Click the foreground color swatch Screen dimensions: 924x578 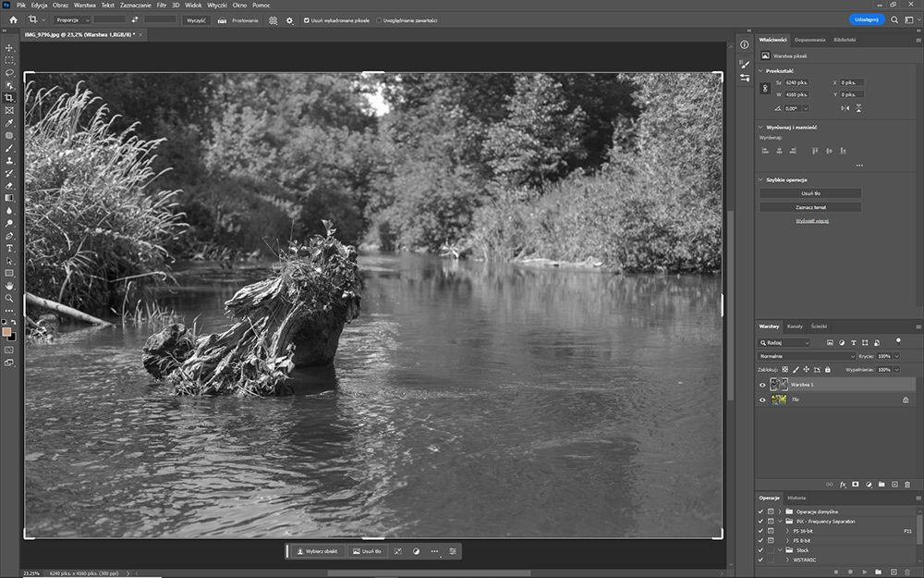coord(7,330)
